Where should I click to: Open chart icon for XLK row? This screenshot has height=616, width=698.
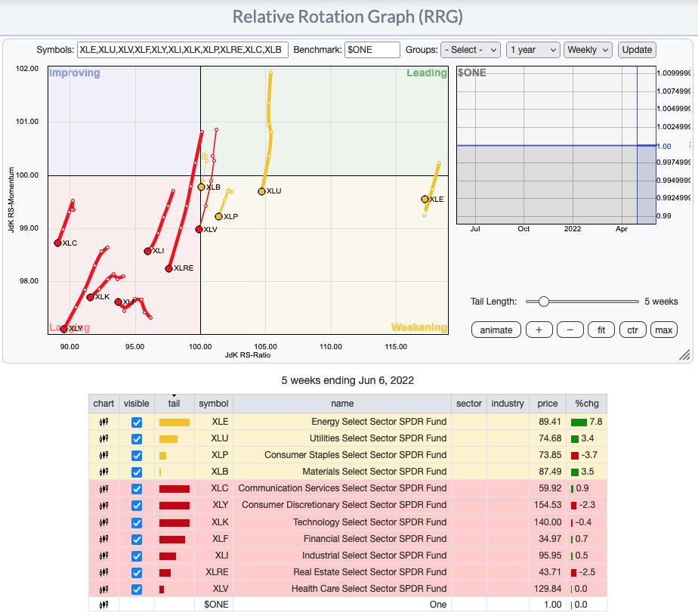coord(103,522)
